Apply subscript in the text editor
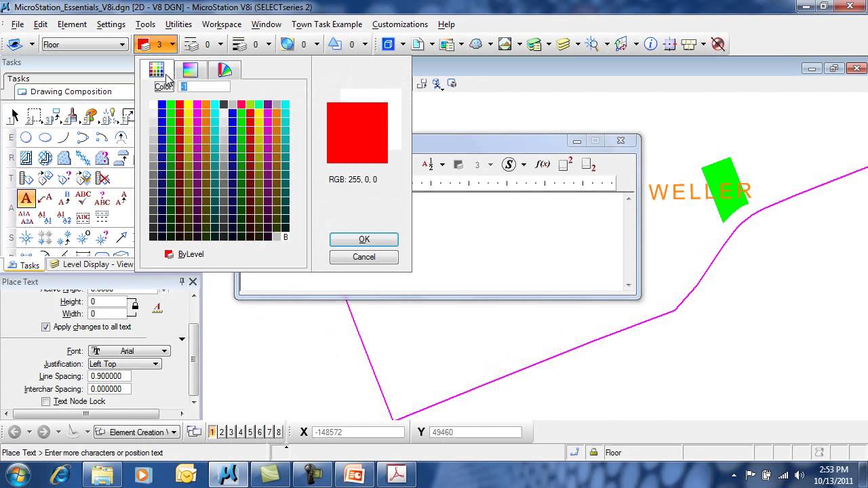 pyautogui.click(x=589, y=165)
